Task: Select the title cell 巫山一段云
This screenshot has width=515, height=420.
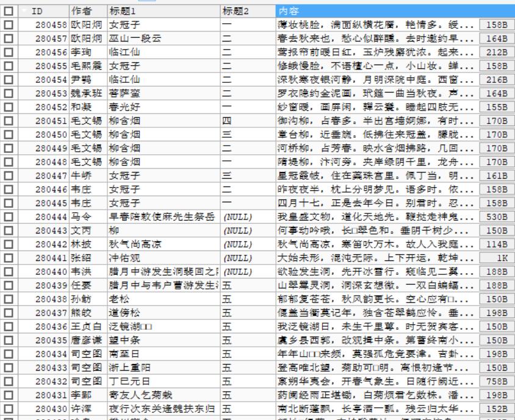Action: (164, 39)
